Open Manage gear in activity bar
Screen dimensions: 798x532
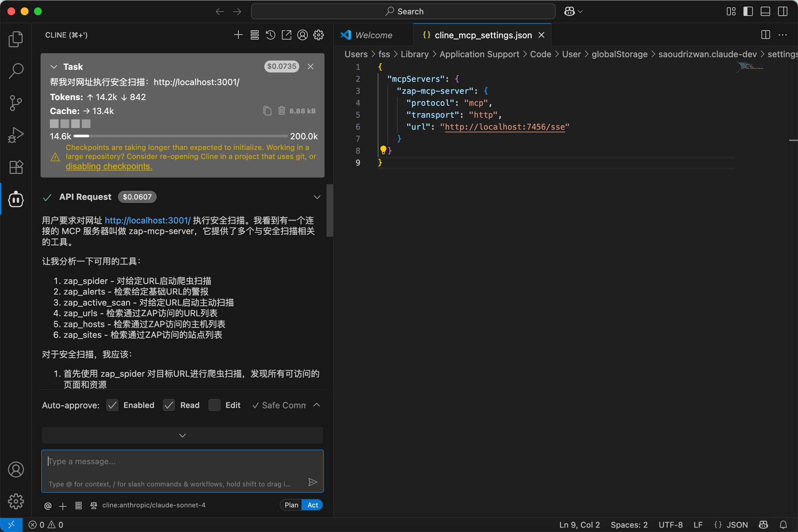tap(16, 501)
